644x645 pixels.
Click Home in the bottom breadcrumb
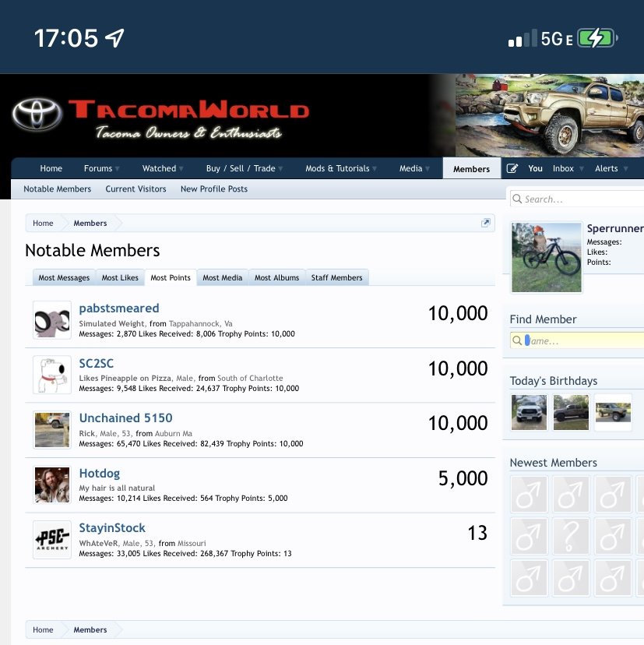43,629
